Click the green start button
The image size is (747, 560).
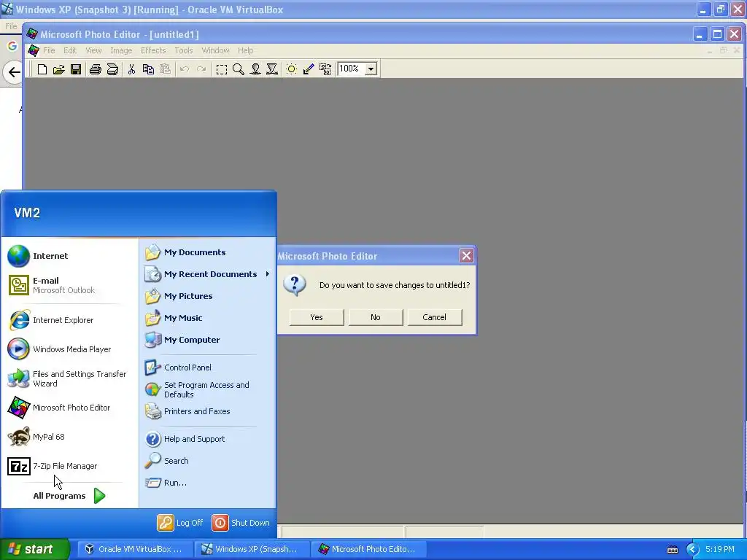pos(34,549)
